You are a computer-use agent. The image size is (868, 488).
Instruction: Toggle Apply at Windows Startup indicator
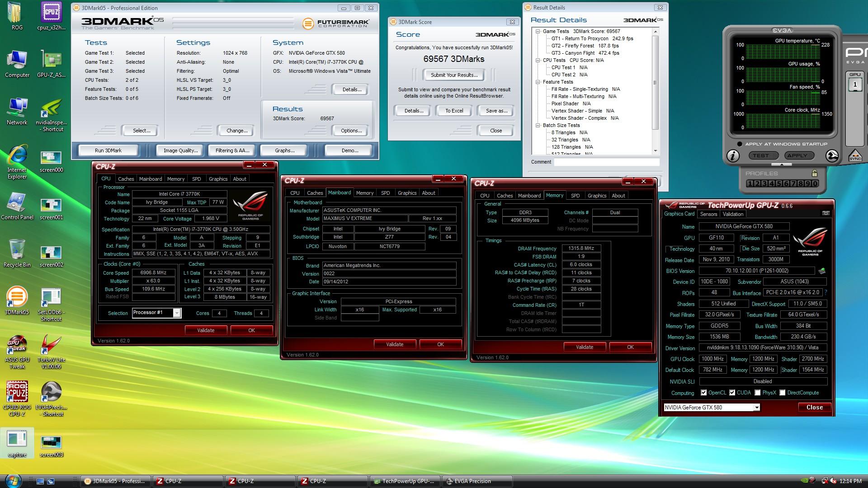740,144
